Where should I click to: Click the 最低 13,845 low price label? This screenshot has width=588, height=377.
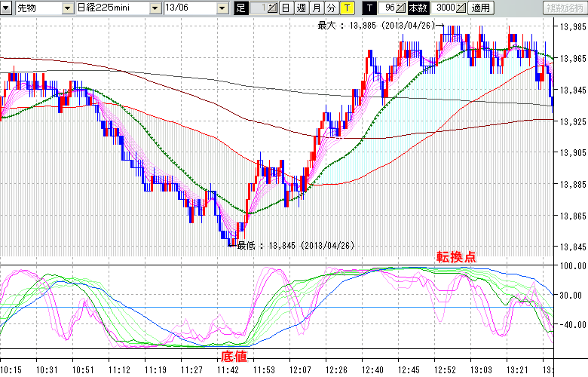[x=296, y=245]
